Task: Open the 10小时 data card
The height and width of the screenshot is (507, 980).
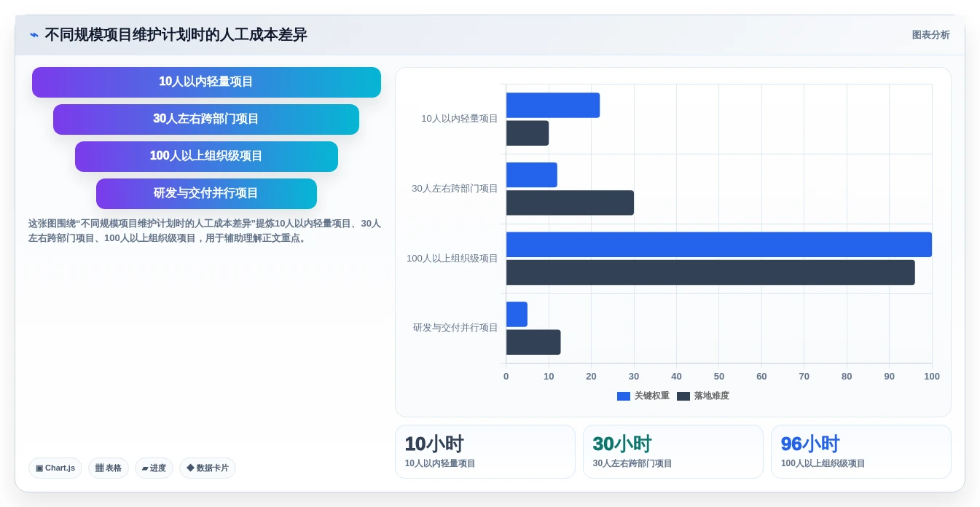Action: [485, 452]
